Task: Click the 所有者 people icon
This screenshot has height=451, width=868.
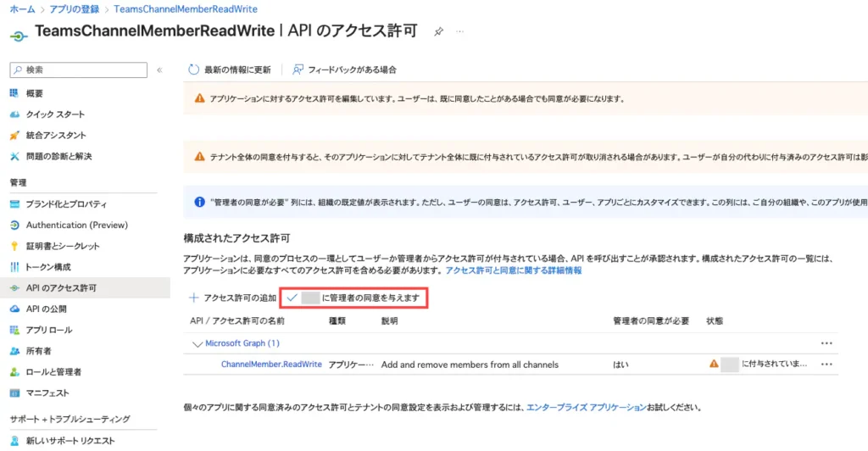Action: 14,352
